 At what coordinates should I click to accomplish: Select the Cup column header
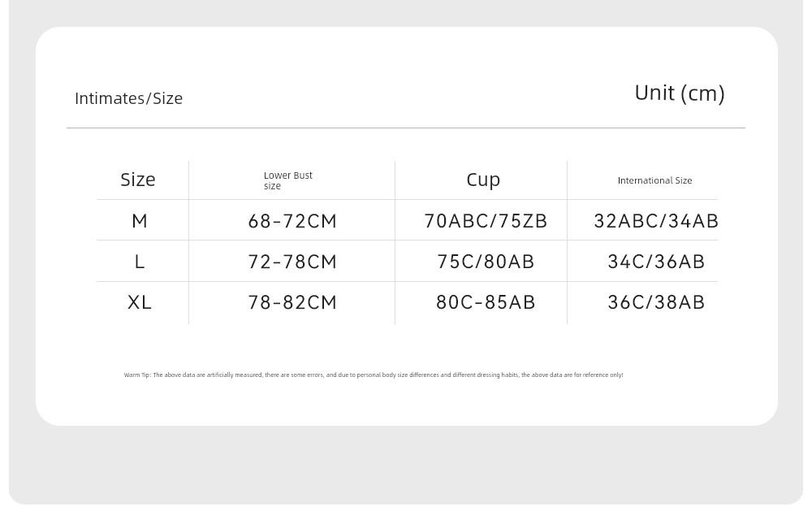coord(483,180)
